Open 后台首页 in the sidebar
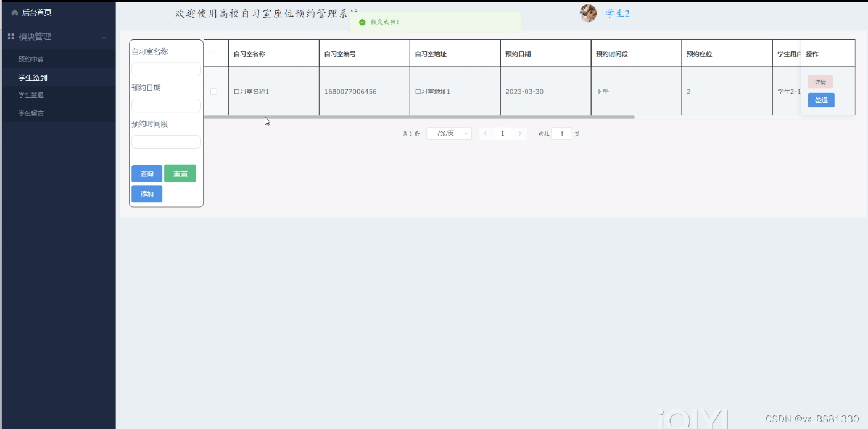Screen dimensions: 868x429 click(36, 13)
